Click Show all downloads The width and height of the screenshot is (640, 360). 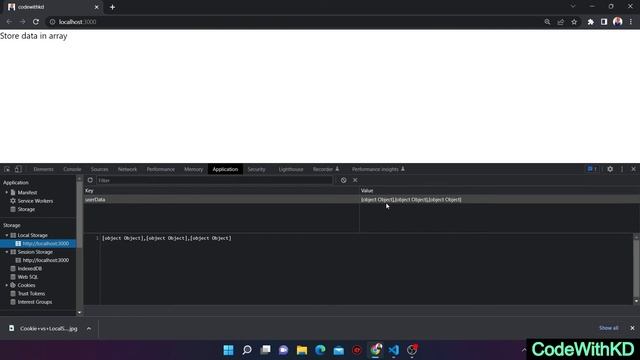pos(608,328)
